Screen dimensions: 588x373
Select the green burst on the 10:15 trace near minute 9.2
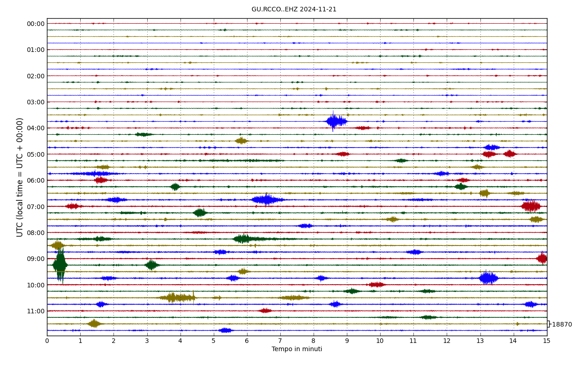tap(351, 291)
